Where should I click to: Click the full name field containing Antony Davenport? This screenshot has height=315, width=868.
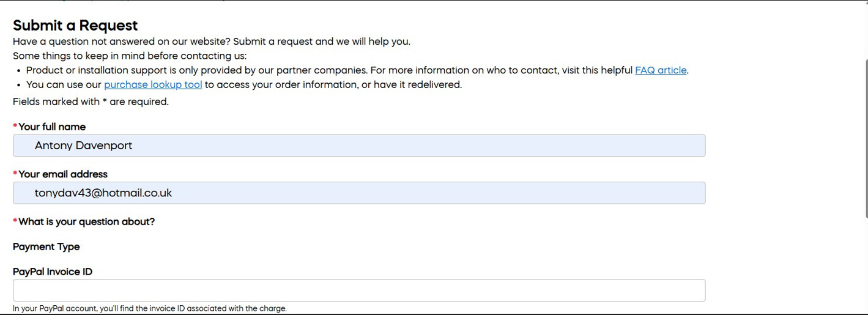pos(358,146)
